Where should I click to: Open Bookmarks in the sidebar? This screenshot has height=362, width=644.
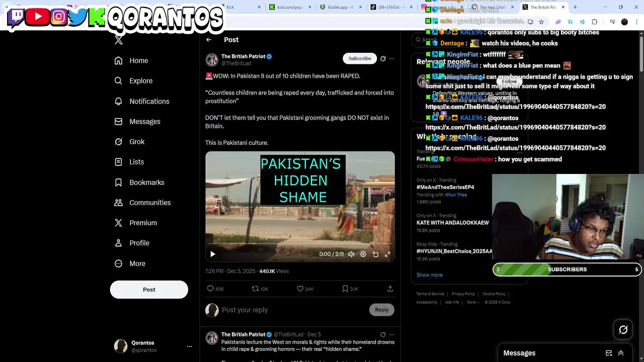click(x=139, y=182)
